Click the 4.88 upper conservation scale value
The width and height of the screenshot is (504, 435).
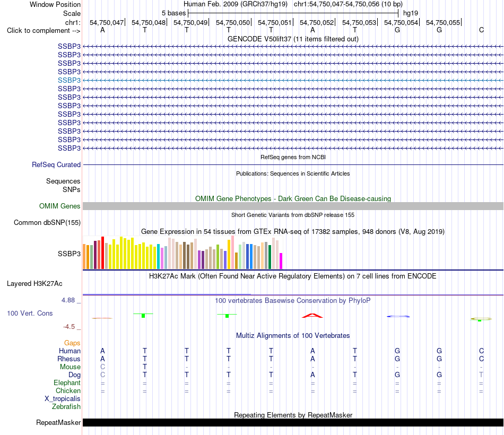pyautogui.click(x=68, y=300)
